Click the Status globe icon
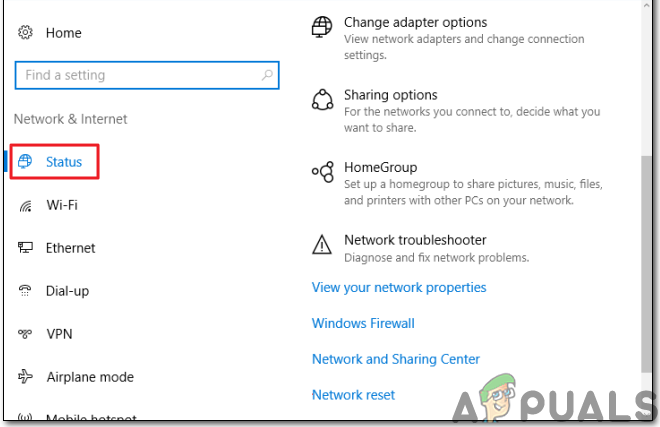 coord(26,162)
